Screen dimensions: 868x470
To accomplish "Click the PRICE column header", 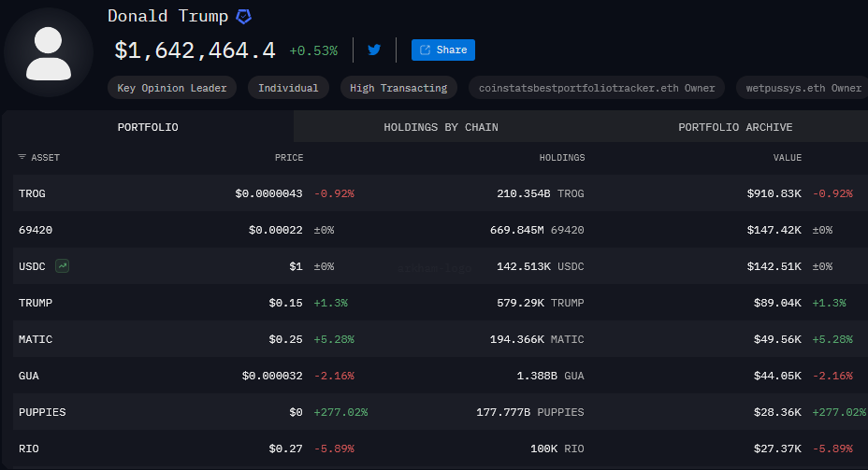I will click(289, 158).
